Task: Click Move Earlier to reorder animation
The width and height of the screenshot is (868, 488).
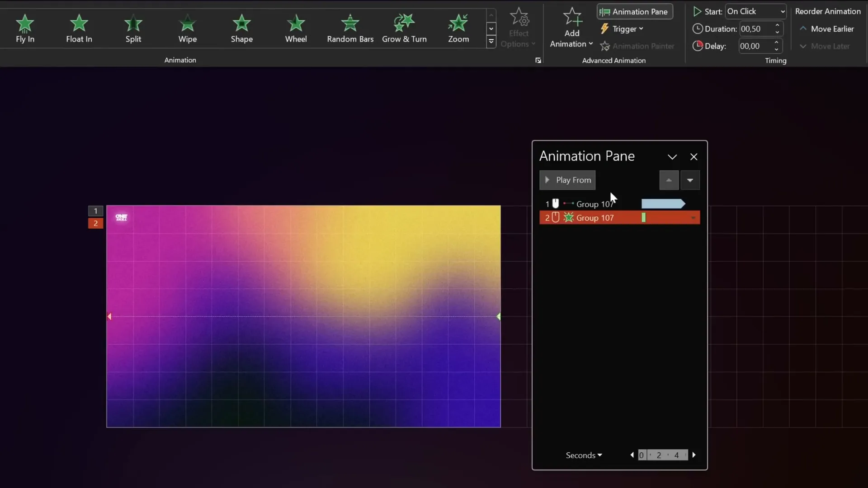Action: pos(826,29)
